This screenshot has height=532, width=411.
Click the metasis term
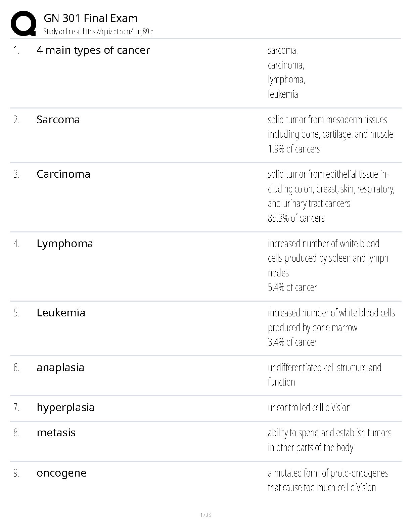click(x=56, y=433)
